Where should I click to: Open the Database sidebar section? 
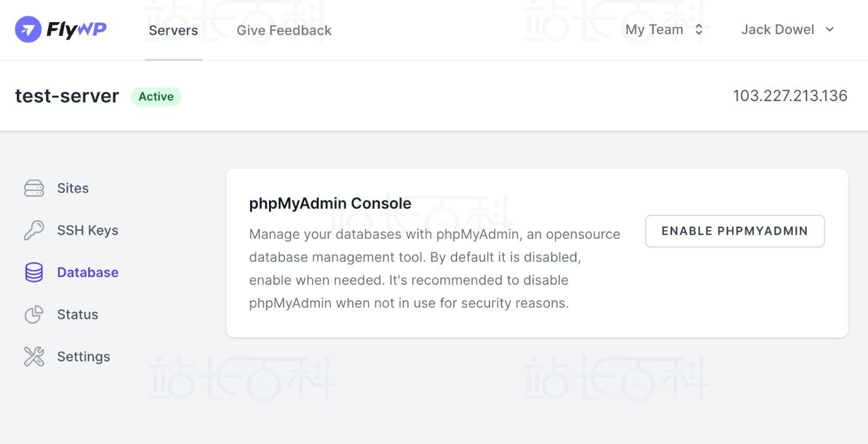pos(87,273)
